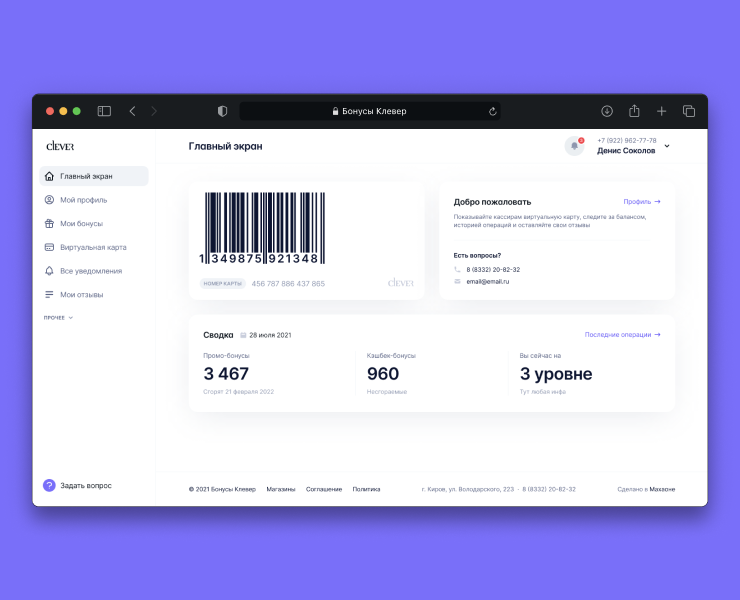Click phone number '8 (8332) 20-82-32' in contacts
Image resolution: width=740 pixels, height=600 pixels.
click(x=493, y=270)
